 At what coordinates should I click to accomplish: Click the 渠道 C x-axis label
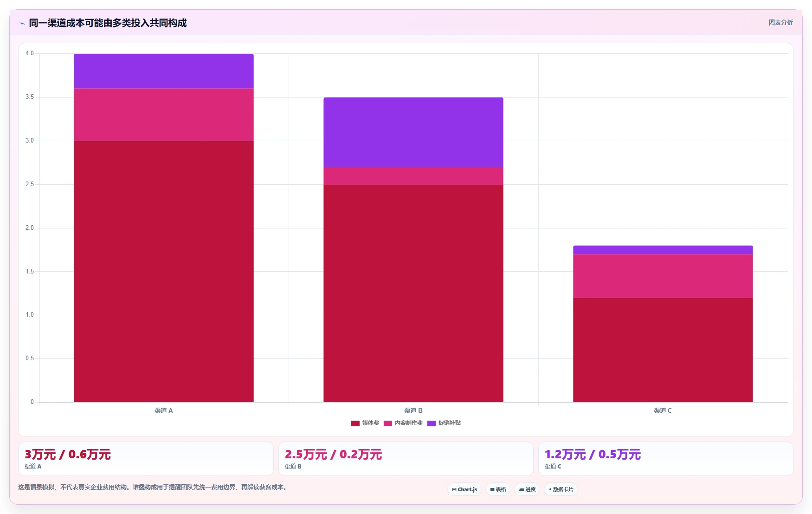coord(663,410)
